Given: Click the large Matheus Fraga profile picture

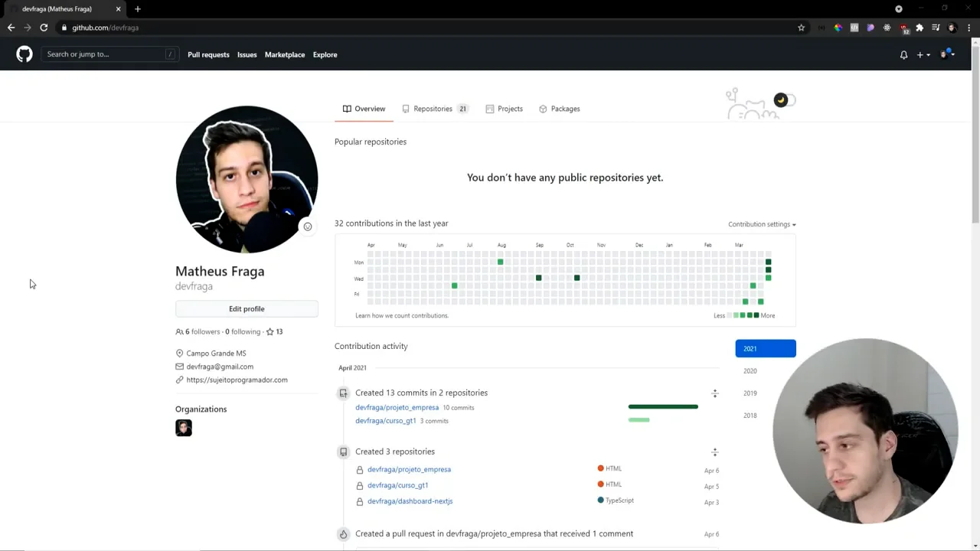Looking at the screenshot, I should (247, 179).
